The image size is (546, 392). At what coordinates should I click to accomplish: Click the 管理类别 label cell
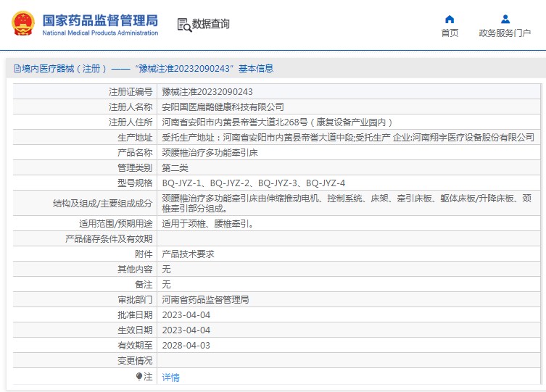click(x=85, y=168)
